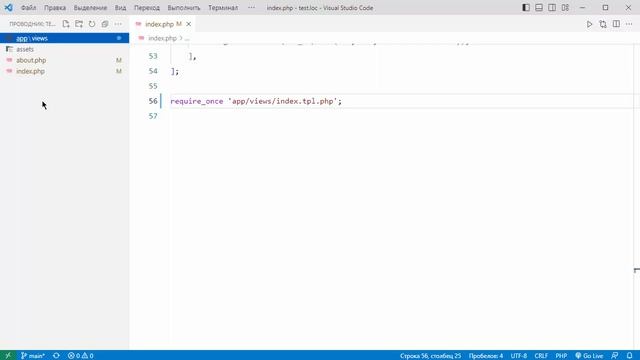Click Go Live server button
This screenshot has width=640, height=360.
589,356
